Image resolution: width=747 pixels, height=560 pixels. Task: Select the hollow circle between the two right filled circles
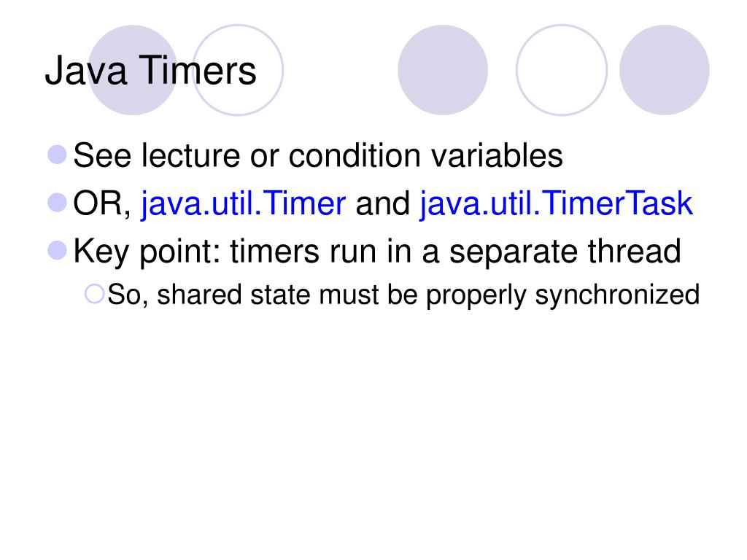tap(562, 70)
